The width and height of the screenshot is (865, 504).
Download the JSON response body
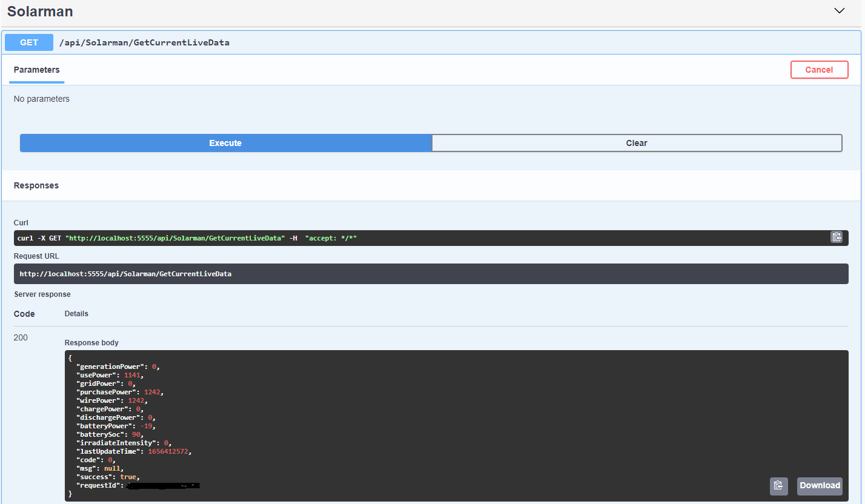tap(820, 486)
